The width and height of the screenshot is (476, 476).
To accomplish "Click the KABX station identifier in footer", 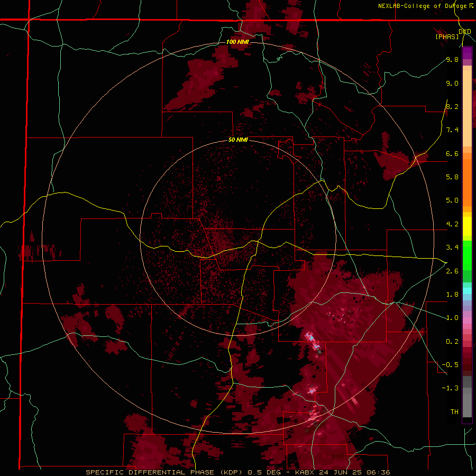I will click(305, 472).
